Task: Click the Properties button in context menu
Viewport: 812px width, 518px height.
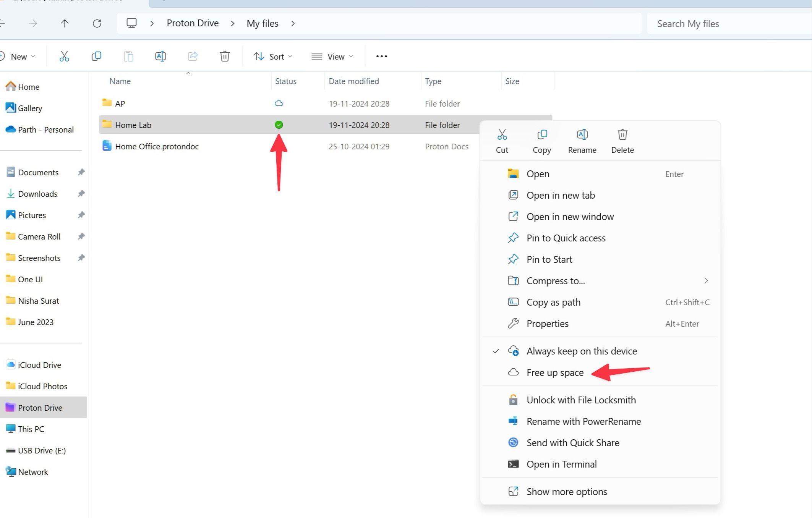Action: 547,323
